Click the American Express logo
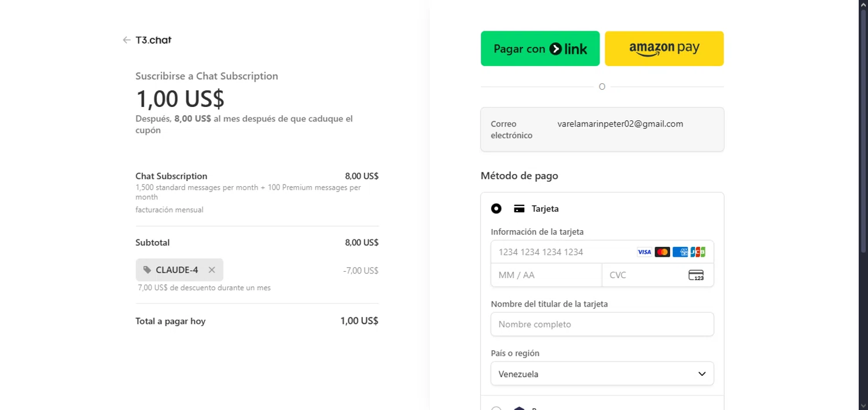Screen dimensions: 868x410 [680, 252]
